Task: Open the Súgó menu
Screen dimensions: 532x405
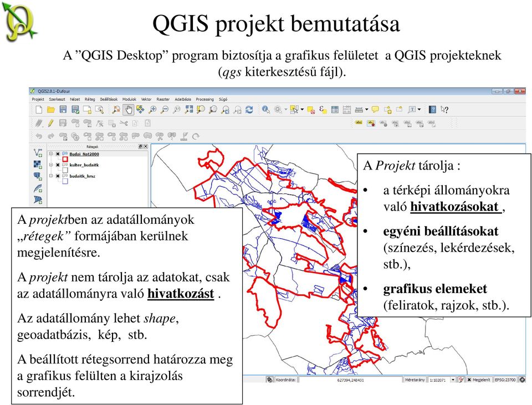Action: pos(223,99)
